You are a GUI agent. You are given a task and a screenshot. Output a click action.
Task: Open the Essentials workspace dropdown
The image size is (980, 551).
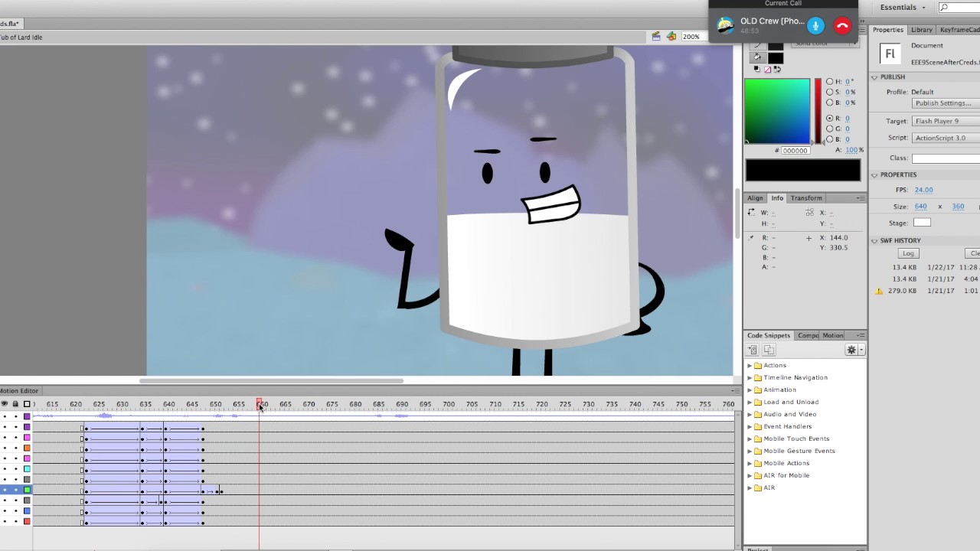[x=903, y=8]
